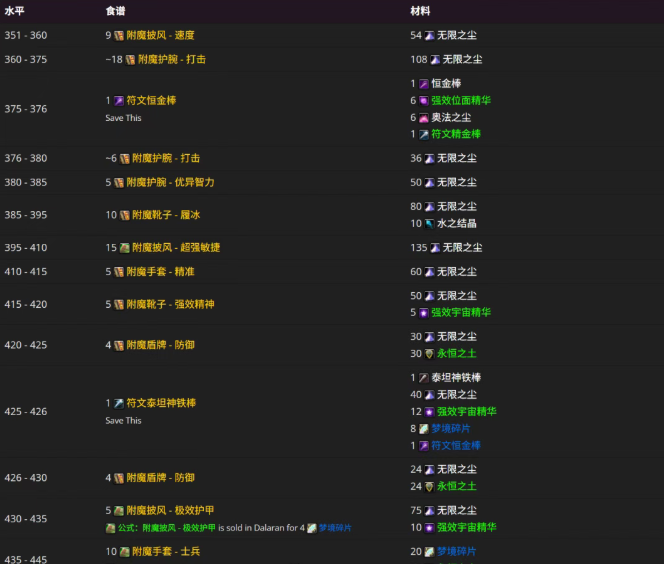Click the icon beside 附魔披风 - 超强敏捷
664x564 pixels.
(125, 248)
